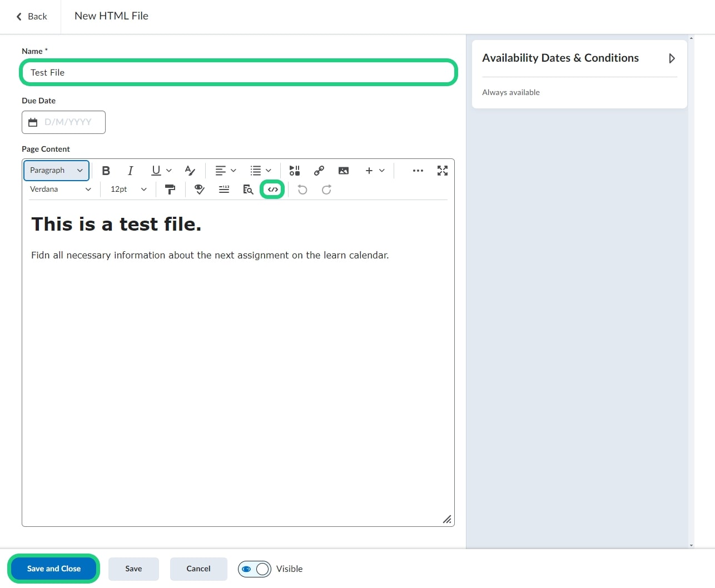Expand Availability Dates & Conditions panel
The height and width of the screenshot is (588, 715).
coord(672,58)
